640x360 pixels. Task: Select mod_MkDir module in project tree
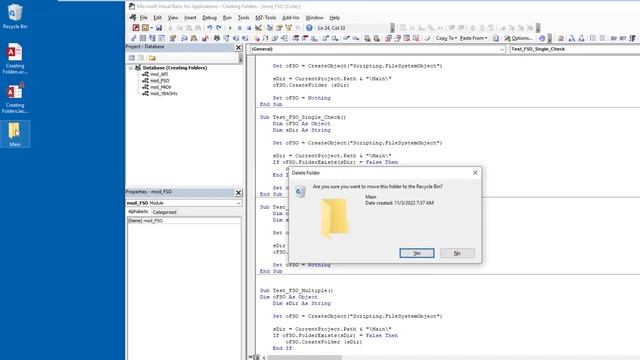(x=160, y=87)
